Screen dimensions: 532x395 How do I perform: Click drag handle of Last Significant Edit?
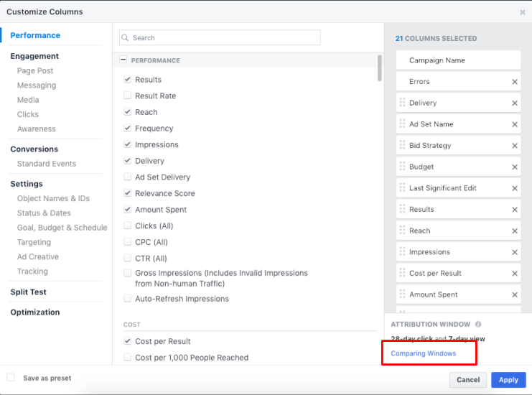[402, 187]
